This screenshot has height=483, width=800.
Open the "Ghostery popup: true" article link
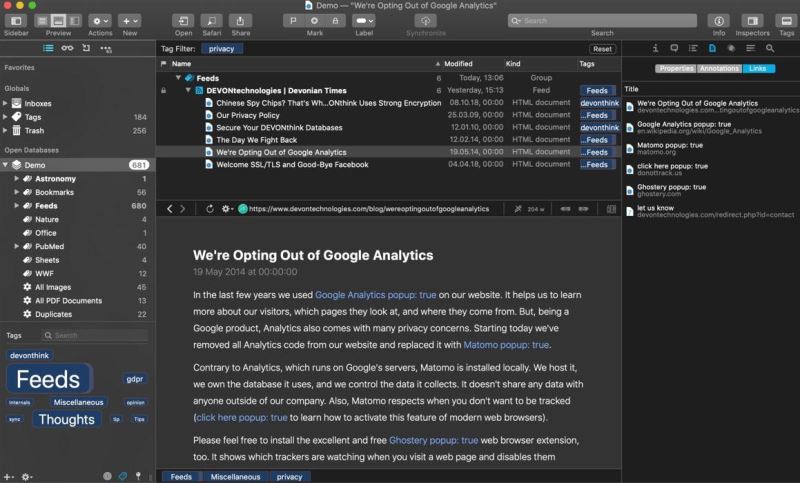tap(433, 440)
